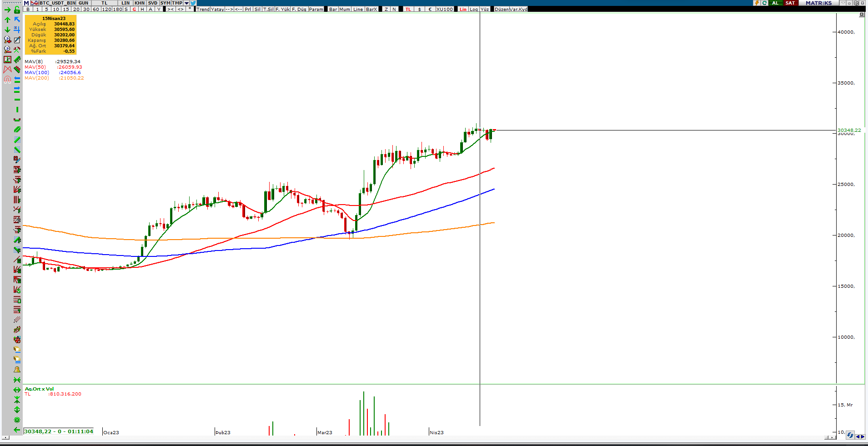Select the blue diagonal cursor arrow tool
868x446 pixels.
tap(17, 20)
